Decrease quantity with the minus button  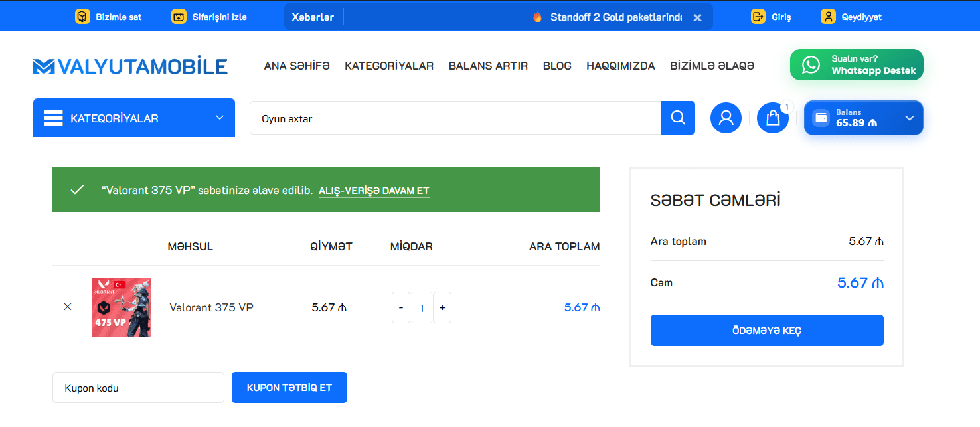pyautogui.click(x=401, y=308)
